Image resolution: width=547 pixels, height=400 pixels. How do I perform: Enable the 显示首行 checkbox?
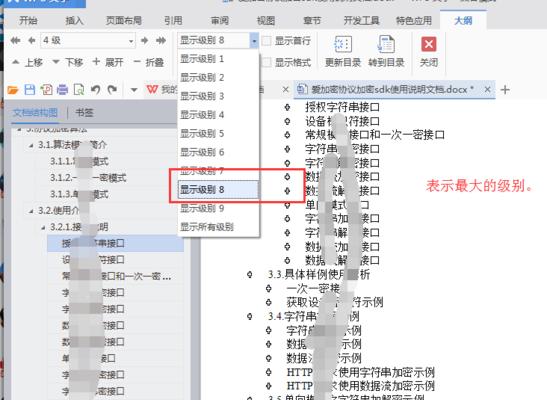pos(267,41)
